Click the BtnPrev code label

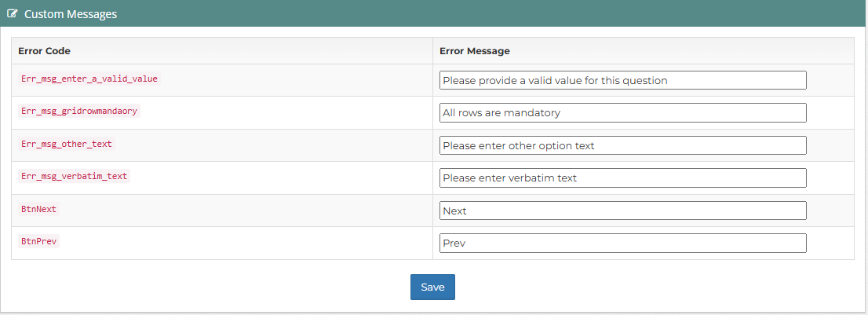pos(38,241)
